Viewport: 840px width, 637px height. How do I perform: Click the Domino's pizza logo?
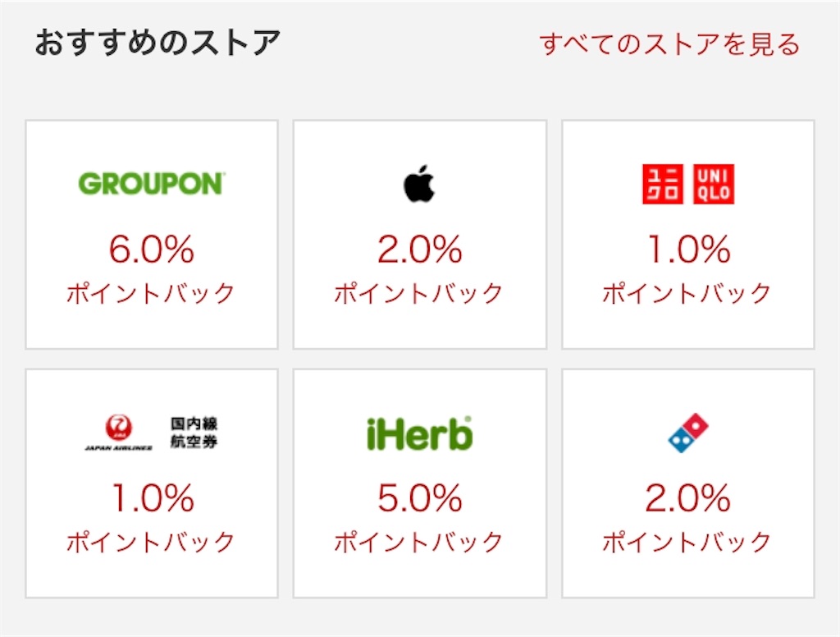coord(688,433)
